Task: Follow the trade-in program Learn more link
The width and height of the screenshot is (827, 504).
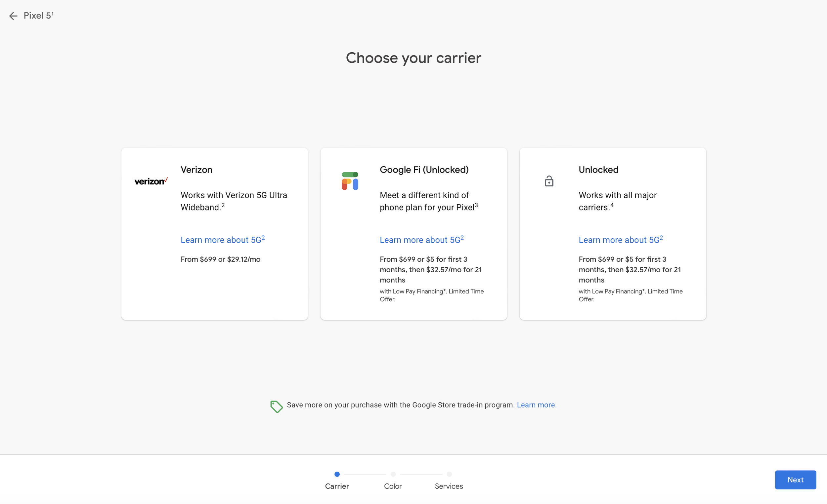Action: click(x=536, y=405)
